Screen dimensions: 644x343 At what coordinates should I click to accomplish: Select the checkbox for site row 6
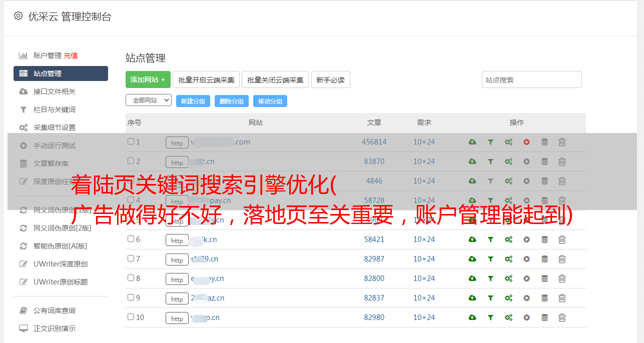click(x=131, y=239)
